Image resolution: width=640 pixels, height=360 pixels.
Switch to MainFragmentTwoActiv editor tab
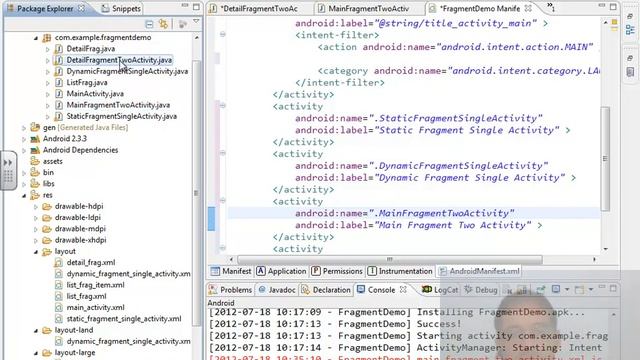pos(369,9)
